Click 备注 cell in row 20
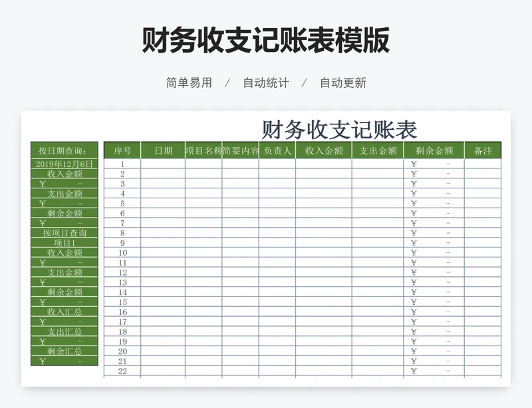The height and width of the screenshot is (408, 532). pos(483,351)
